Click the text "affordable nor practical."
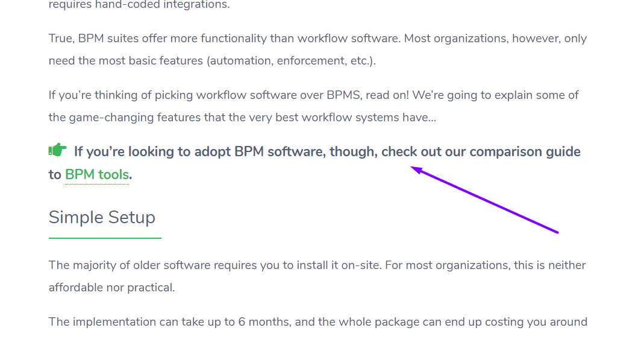The height and width of the screenshot is (339, 644). point(111,288)
